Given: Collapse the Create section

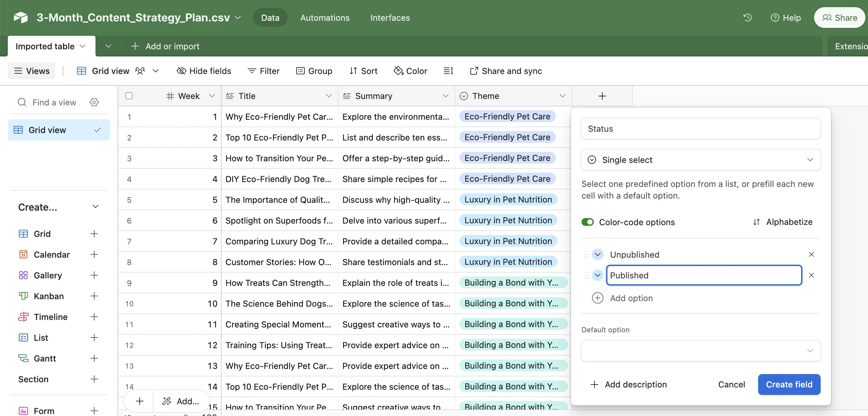Looking at the screenshot, I should point(96,207).
